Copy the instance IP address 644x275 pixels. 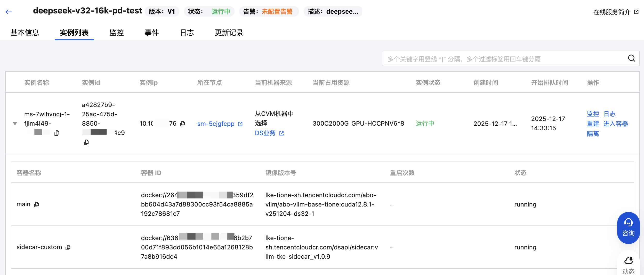(x=183, y=124)
